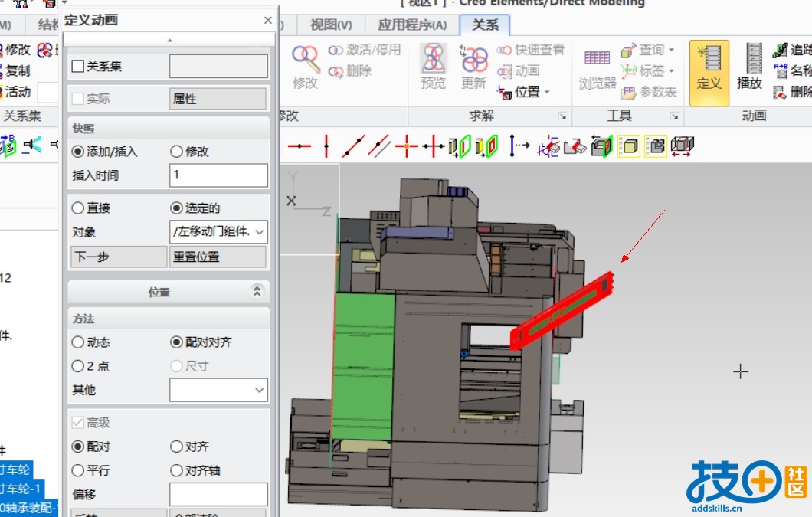812x517 pixels.
Task: Click the second green face mate icon
Action: pos(486,146)
